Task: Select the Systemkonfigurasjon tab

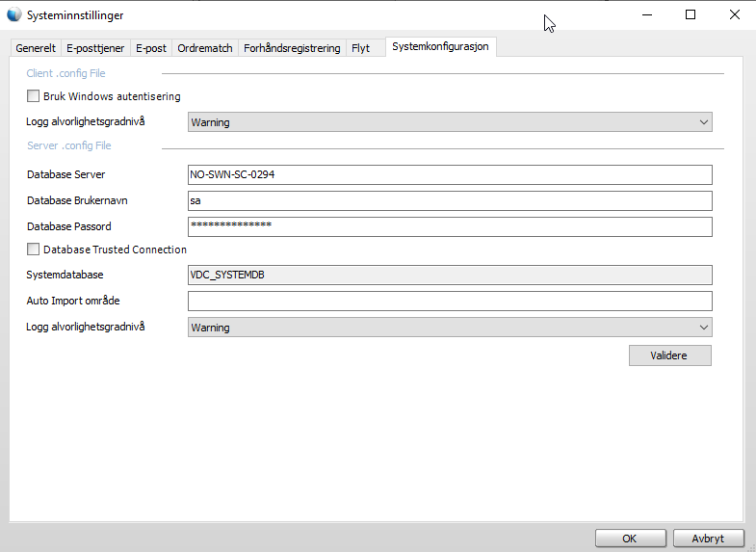Action: click(440, 47)
